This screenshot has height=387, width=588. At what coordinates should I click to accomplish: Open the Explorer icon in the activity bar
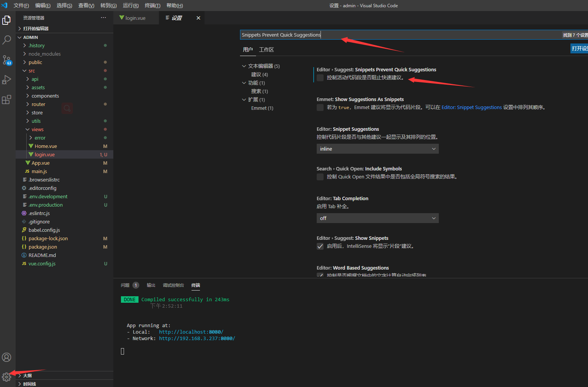coord(7,20)
